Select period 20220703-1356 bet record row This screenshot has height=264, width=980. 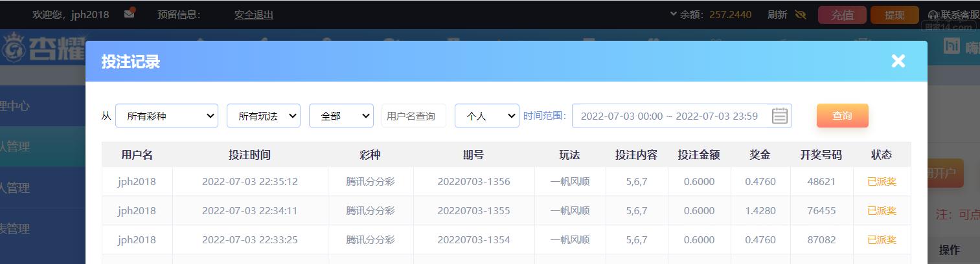(x=473, y=182)
